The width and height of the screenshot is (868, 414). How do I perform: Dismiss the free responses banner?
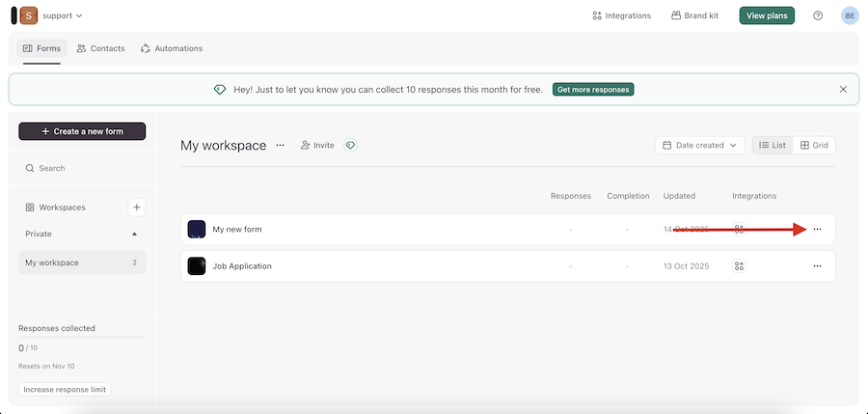point(843,89)
